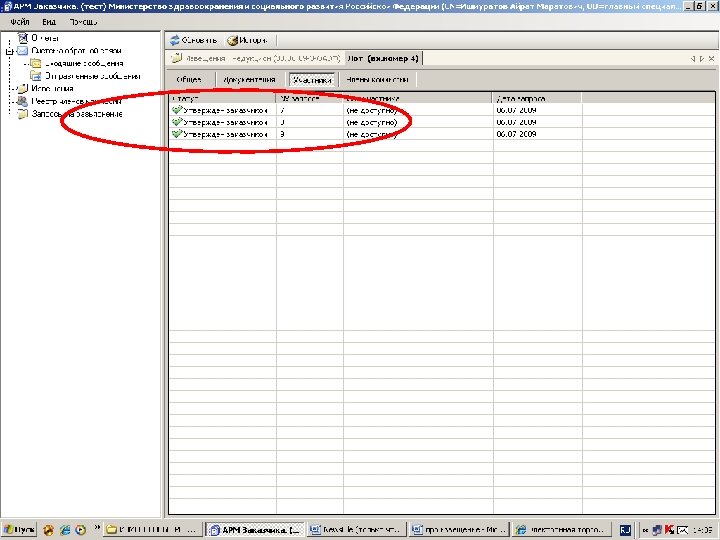
Task: Click the system tray clock
Action: [703, 530]
